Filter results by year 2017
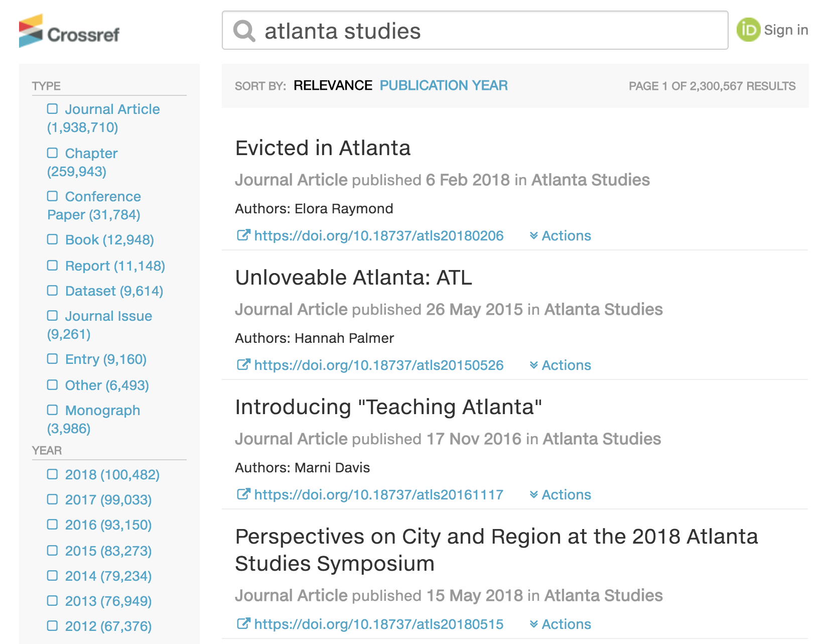Image resolution: width=826 pixels, height=644 pixels. tap(53, 499)
